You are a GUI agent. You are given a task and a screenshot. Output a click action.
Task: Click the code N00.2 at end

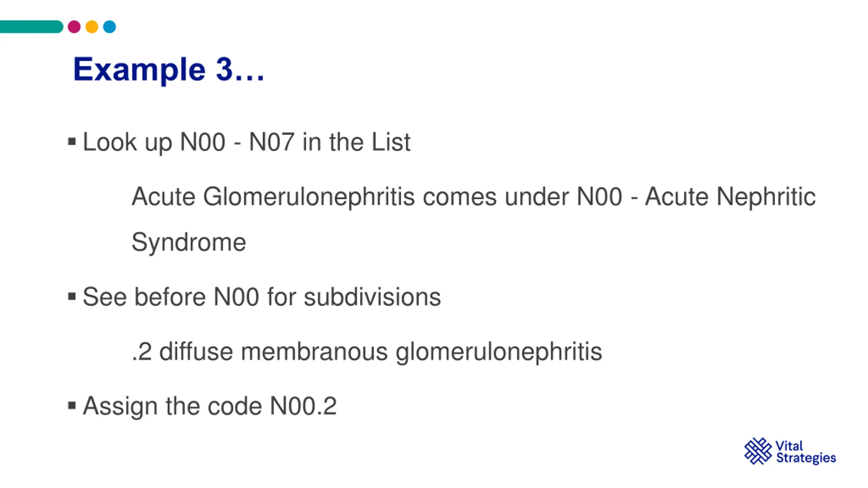[303, 406]
